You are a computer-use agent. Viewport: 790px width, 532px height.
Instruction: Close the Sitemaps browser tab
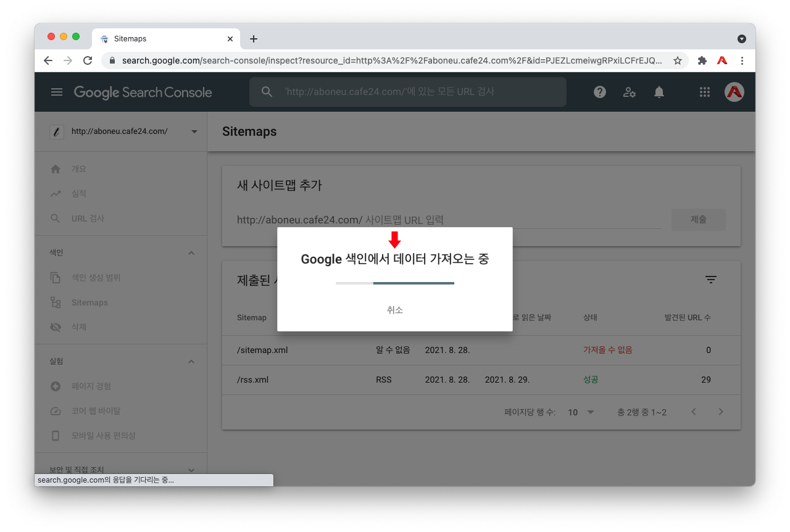(230, 38)
